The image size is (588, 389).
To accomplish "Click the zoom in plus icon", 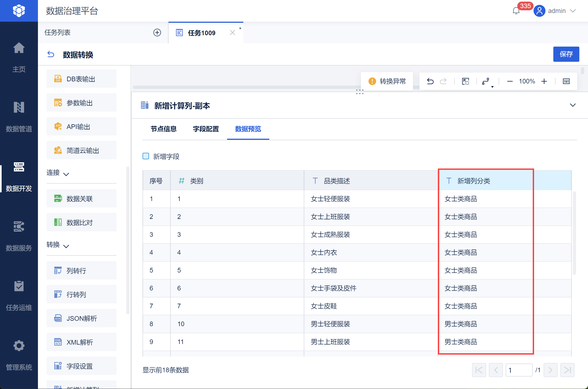I will [544, 81].
